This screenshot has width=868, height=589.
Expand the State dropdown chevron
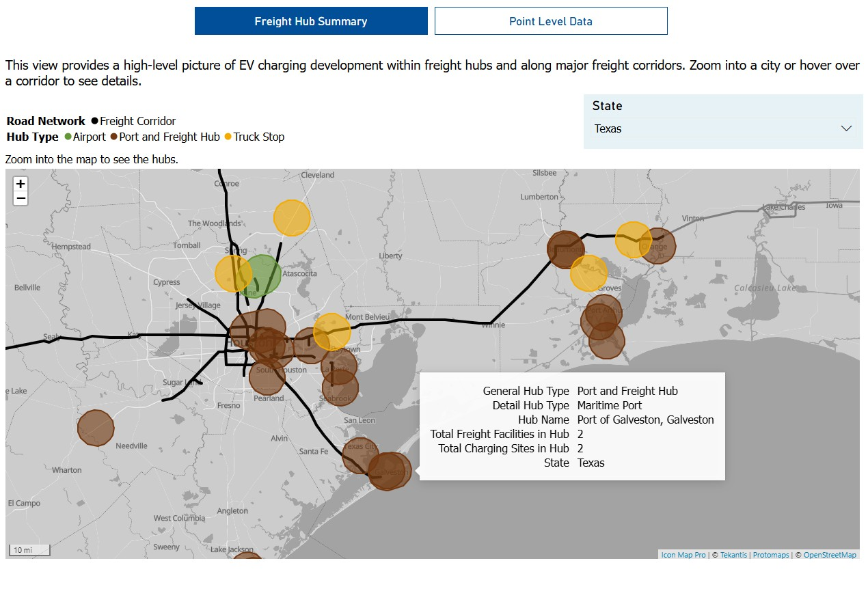click(846, 128)
